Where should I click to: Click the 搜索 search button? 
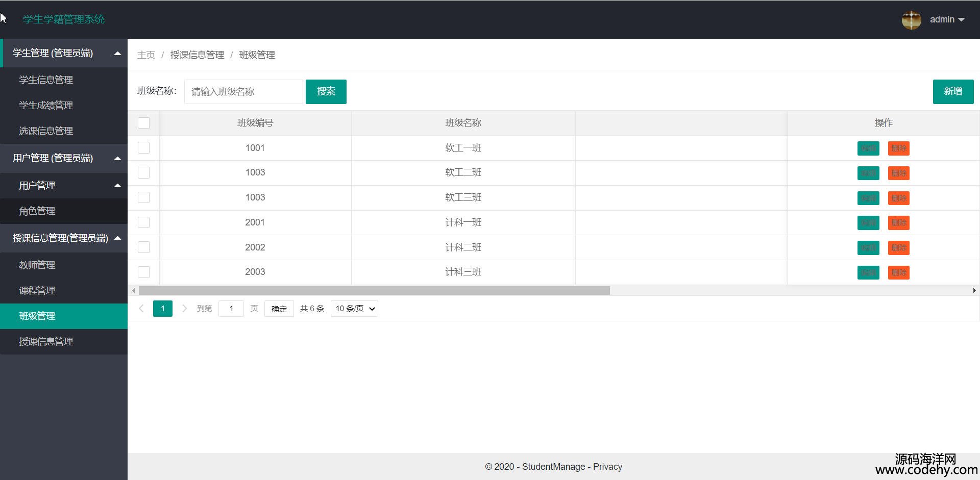(326, 92)
